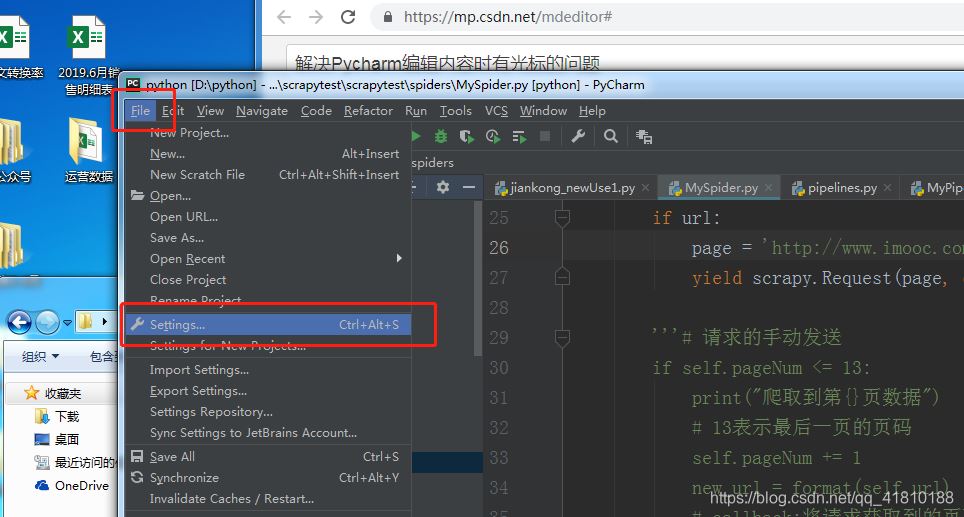964x517 pixels.
Task: Click Run with Coverage icon
Action: pos(467,136)
